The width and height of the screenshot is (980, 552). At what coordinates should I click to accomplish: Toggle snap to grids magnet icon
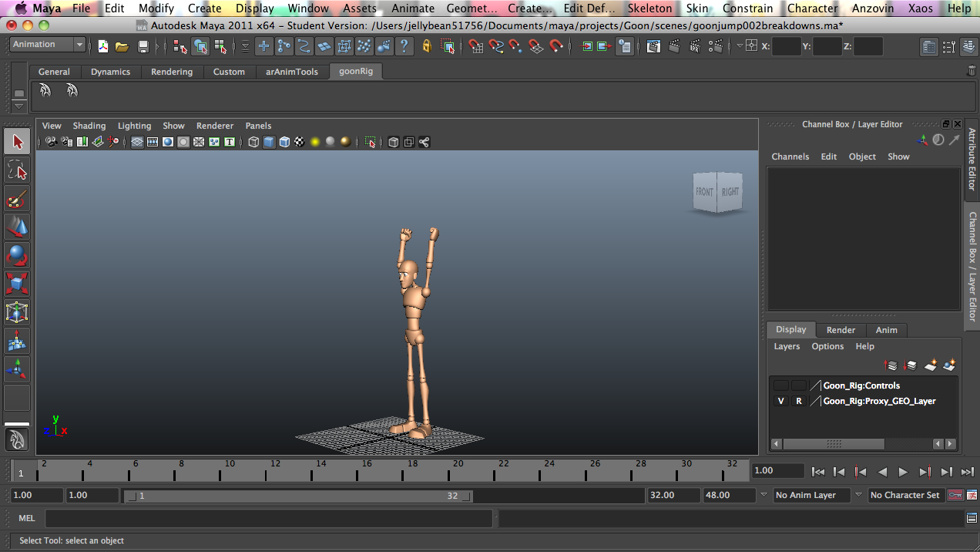[x=476, y=47]
